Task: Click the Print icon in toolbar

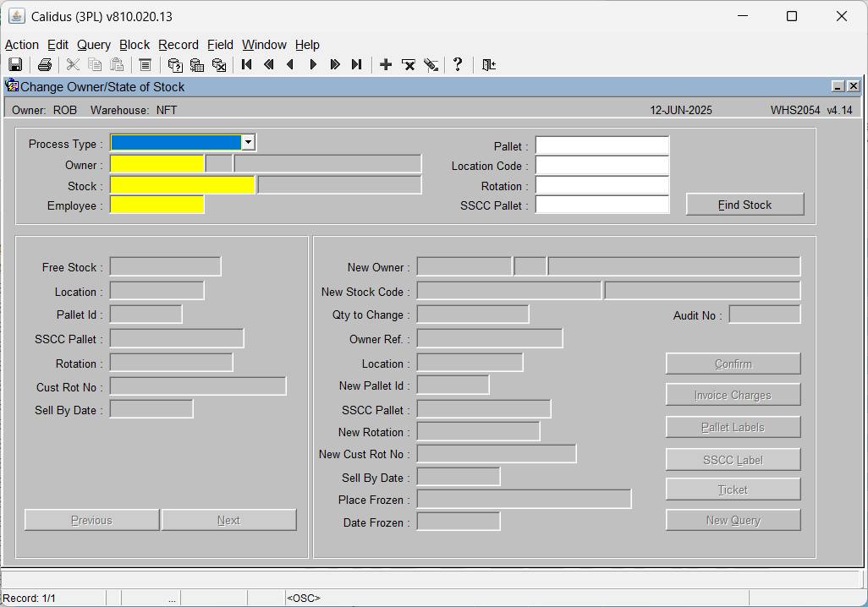Action: click(x=44, y=65)
